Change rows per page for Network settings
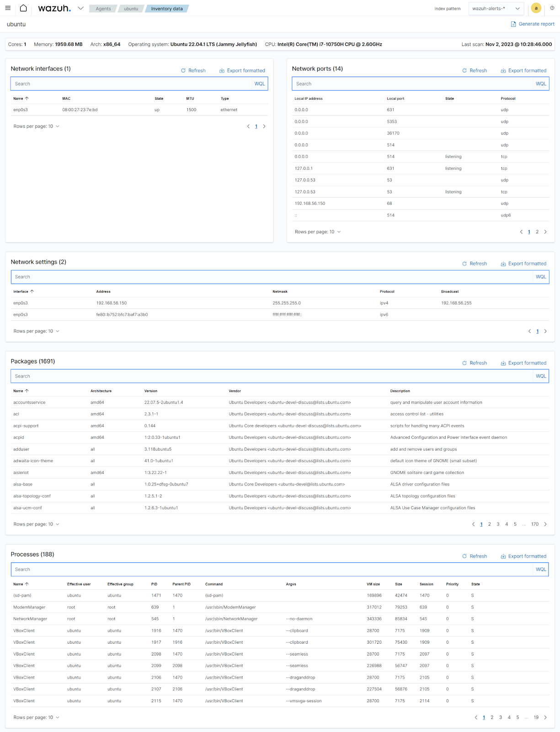Screen dimensions: 560x732 37,331
